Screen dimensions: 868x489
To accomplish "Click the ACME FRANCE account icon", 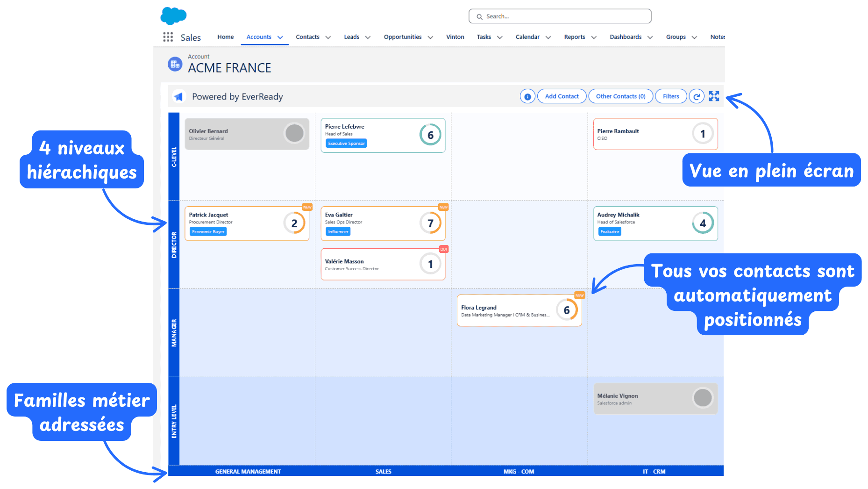I will [x=175, y=65].
